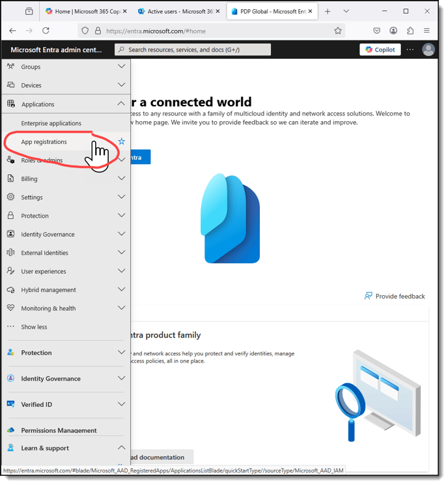Go back with the browser back arrow
The image size is (448, 485).
pos(12,31)
